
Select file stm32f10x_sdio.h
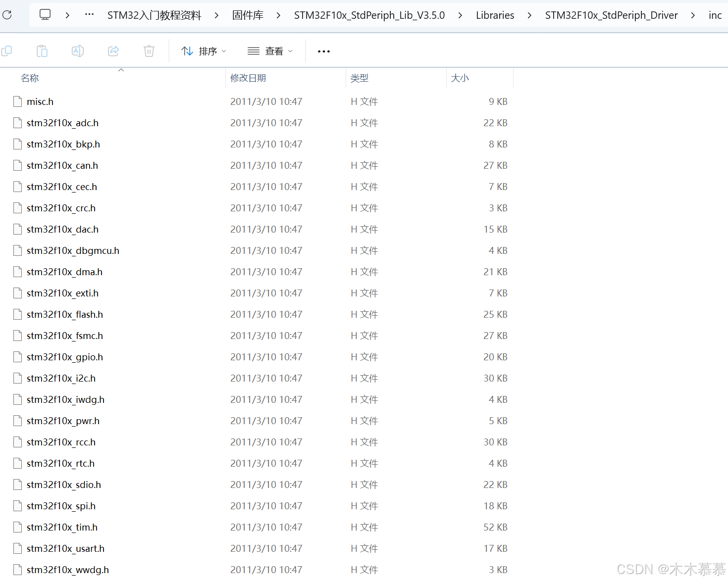tap(64, 485)
